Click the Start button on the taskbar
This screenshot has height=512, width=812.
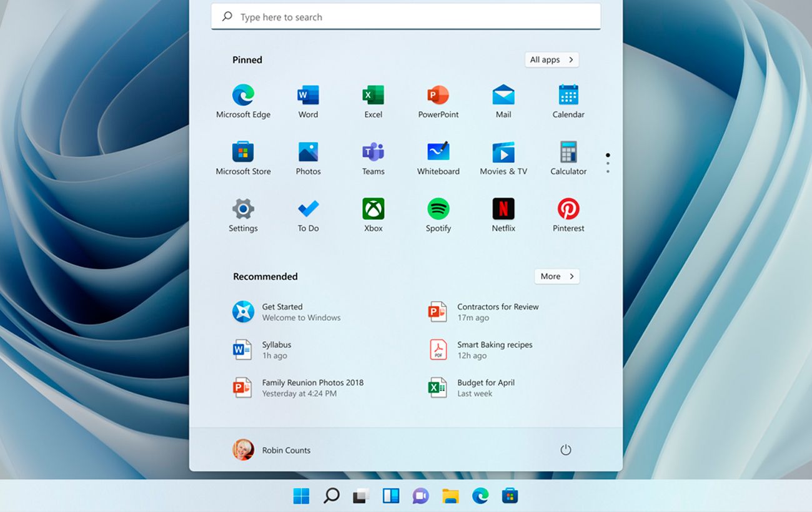301,496
